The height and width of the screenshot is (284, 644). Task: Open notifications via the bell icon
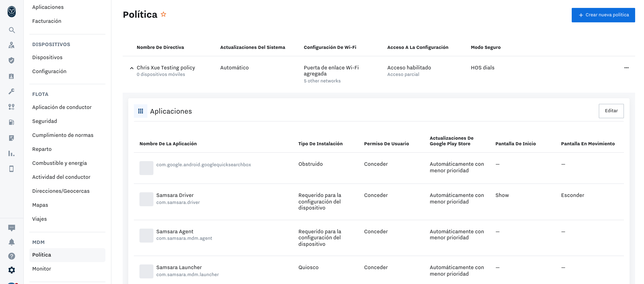[x=11, y=242]
